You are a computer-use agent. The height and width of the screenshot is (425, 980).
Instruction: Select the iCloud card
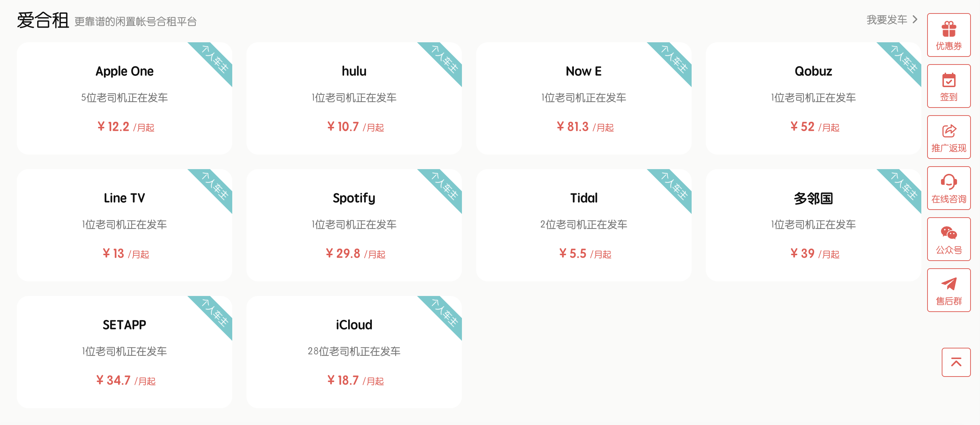(x=354, y=352)
